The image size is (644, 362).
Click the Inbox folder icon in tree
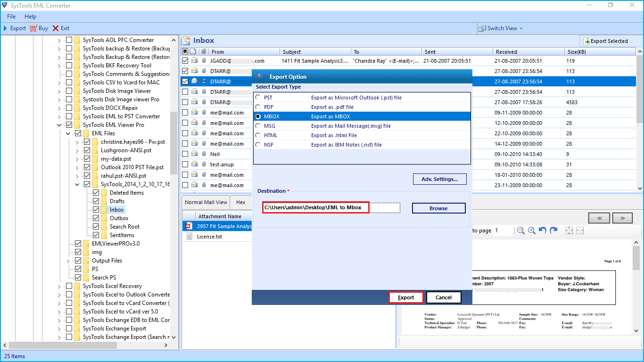(104, 209)
